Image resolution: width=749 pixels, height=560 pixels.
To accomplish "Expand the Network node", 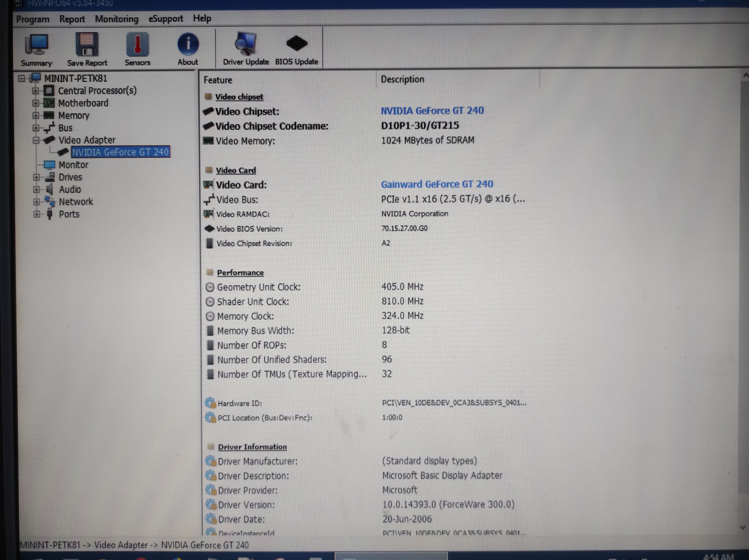I will click(x=35, y=202).
